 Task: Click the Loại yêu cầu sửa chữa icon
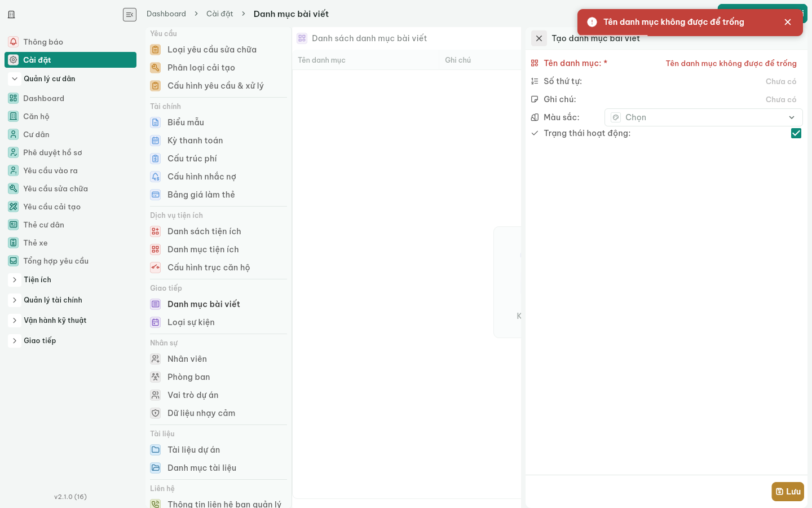[x=156, y=50]
